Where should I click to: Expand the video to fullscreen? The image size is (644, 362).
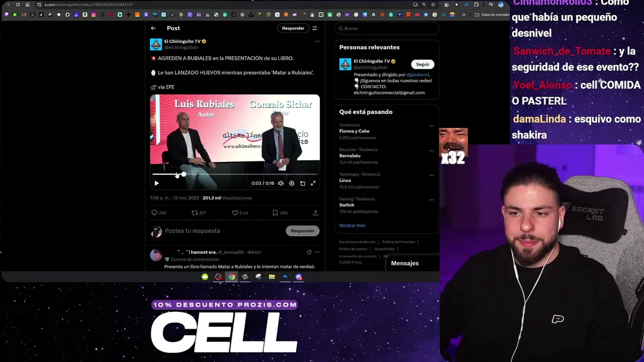[x=313, y=184]
